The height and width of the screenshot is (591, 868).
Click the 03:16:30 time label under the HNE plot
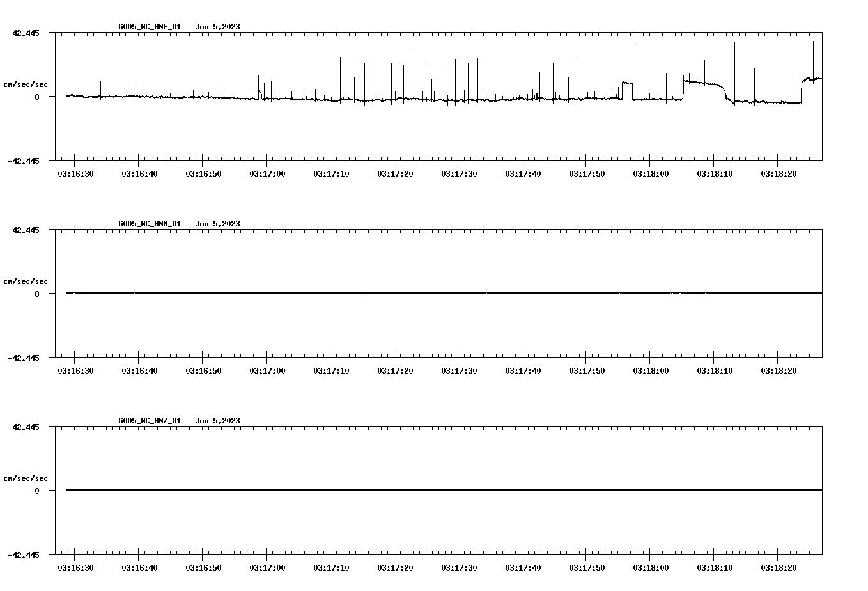coord(75,173)
